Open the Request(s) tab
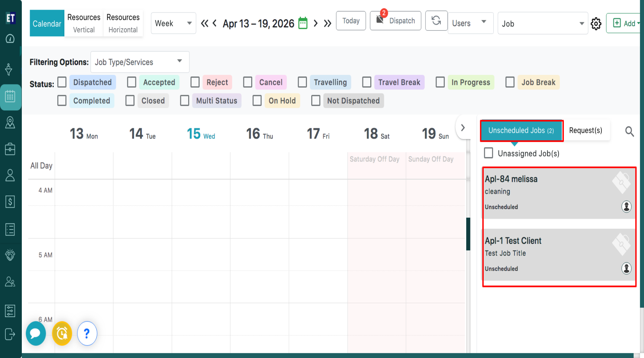Screen dimensions: 644x358 585,130
